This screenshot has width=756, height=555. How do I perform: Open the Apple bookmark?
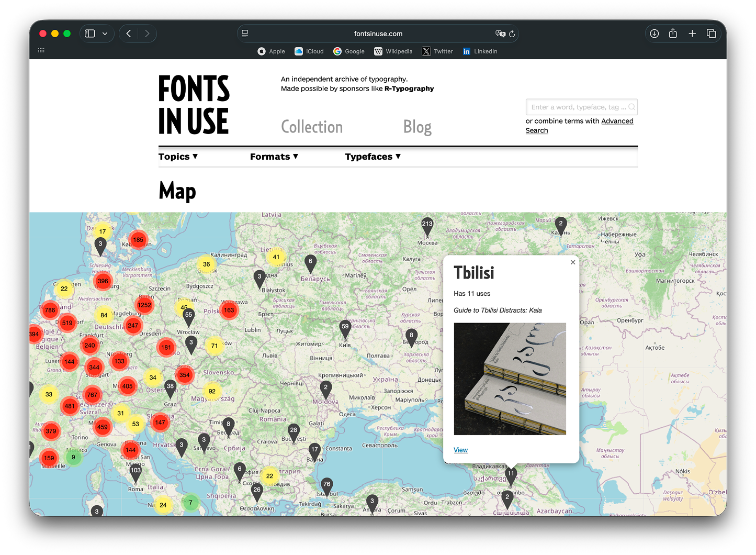(271, 51)
